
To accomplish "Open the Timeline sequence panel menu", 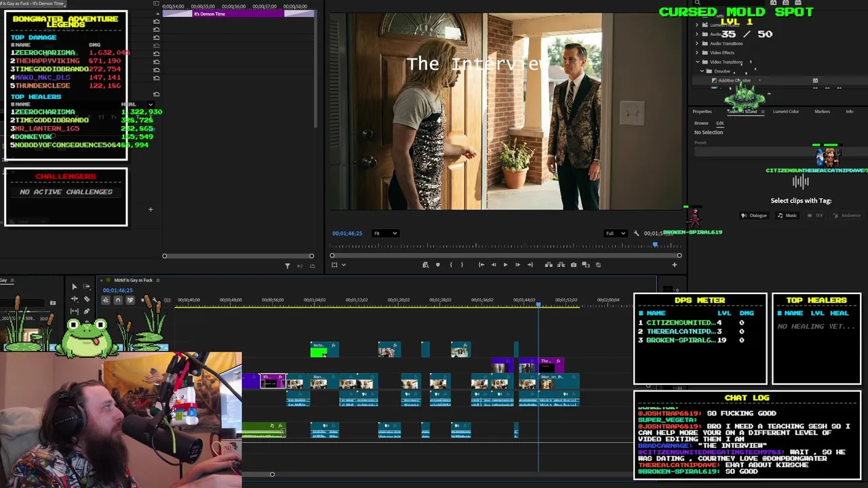I will point(157,280).
